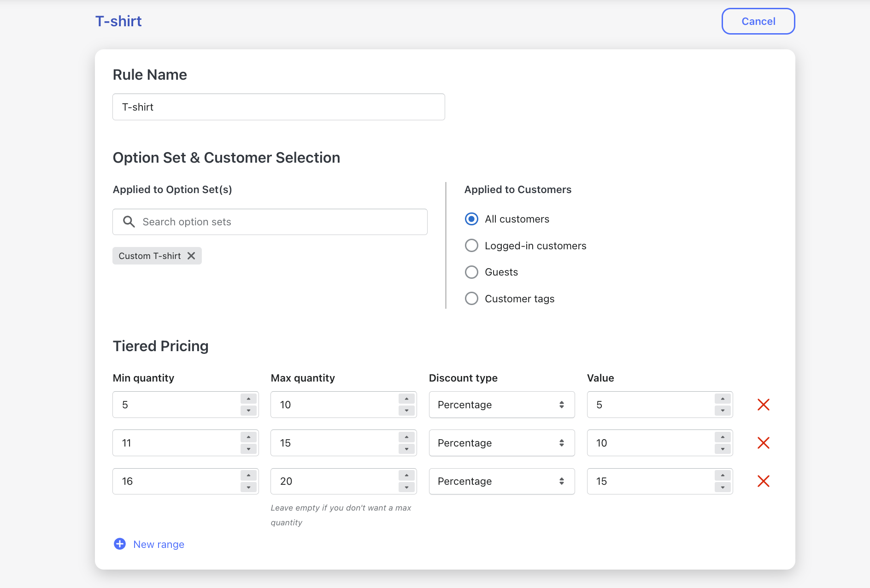Click the New range link

coord(159,544)
